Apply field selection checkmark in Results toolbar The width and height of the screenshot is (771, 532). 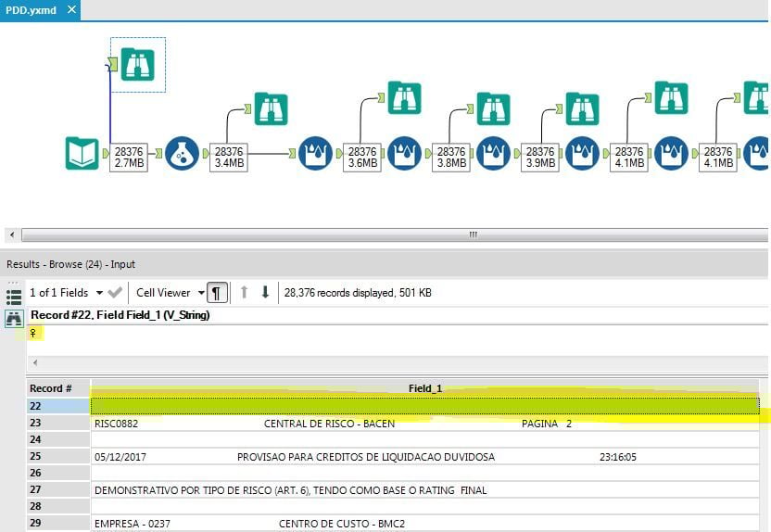115,293
